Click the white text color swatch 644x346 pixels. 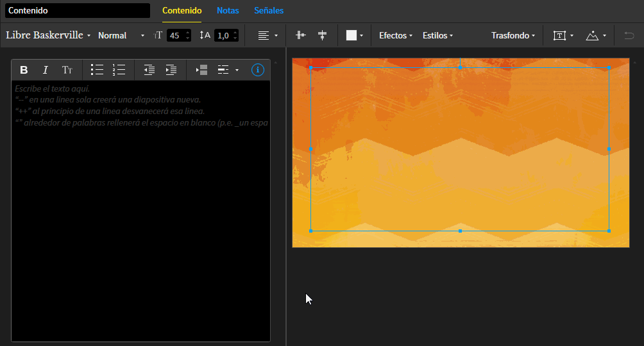351,35
